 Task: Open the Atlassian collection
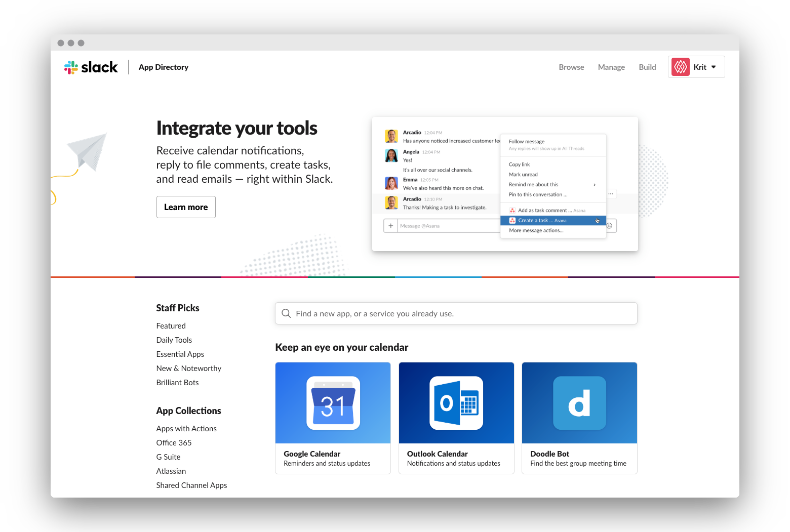pos(171,471)
